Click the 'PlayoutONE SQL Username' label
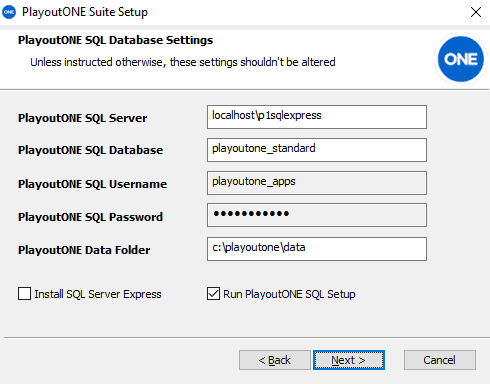The width and height of the screenshot is (490, 384). 92,184
